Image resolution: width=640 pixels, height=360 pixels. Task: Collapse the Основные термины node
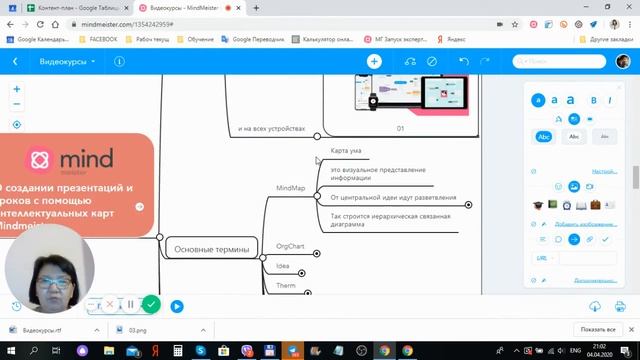click(263, 258)
